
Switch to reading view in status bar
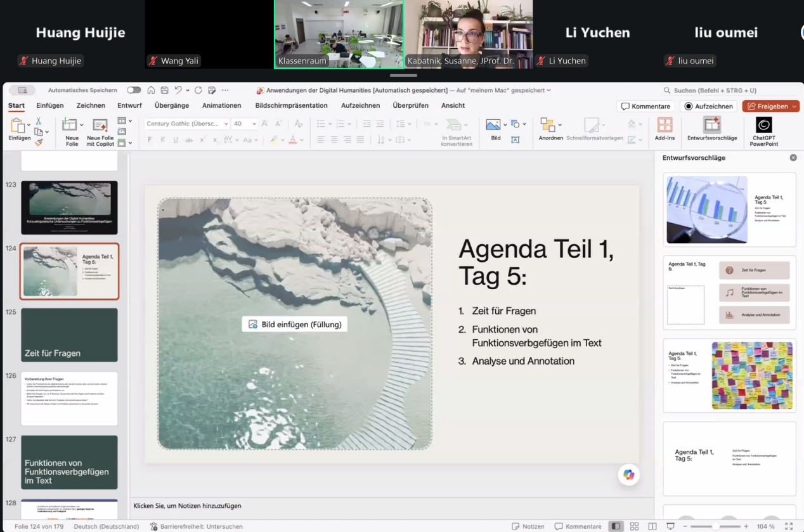[652, 526]
